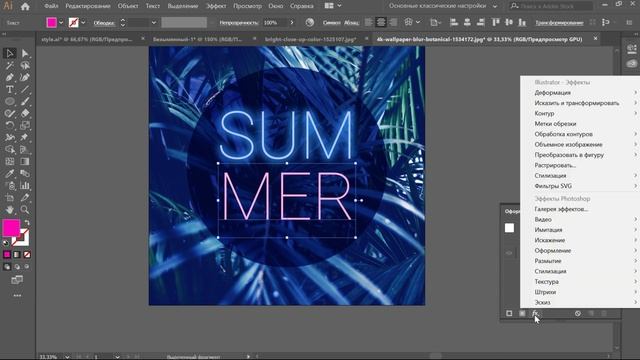Choose Растрировать... menu entry

click(x=555, y=165)
